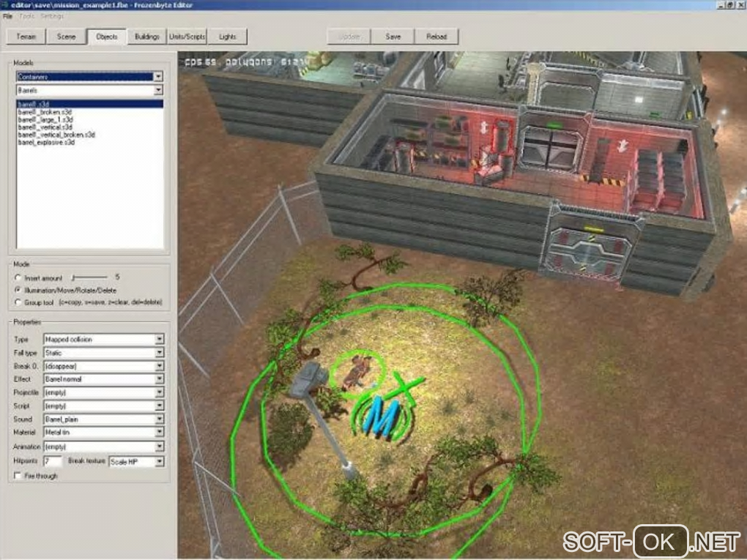Image resolution: width=747 pixels, height=560 pixels.
Task: Open the Fall type dropdown showing Static
Action: tap(104, 353)
